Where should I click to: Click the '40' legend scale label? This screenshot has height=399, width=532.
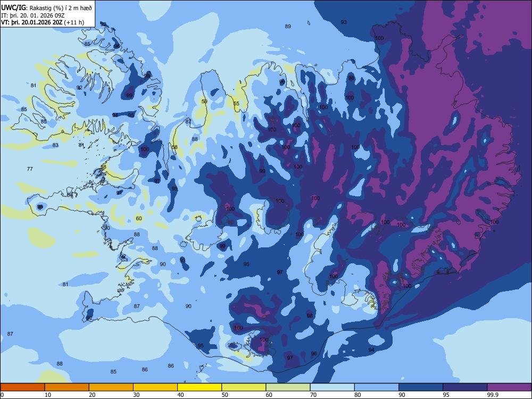click(x=180, y=395)
